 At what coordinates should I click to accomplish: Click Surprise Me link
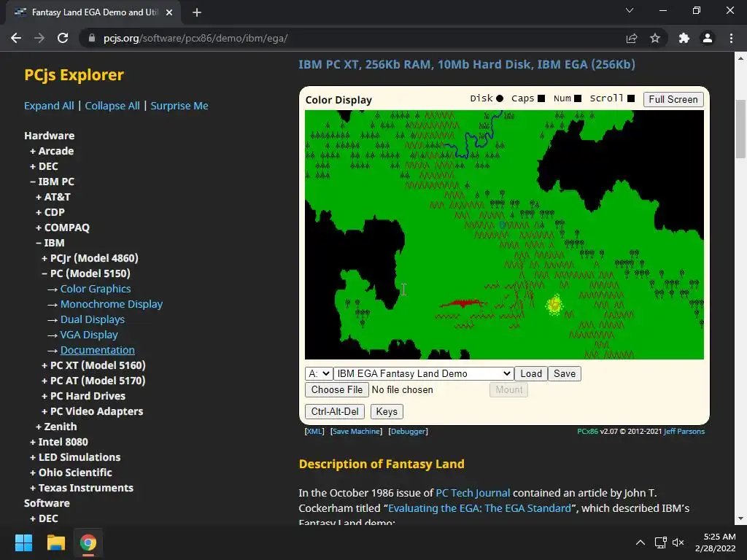[179, 106]
